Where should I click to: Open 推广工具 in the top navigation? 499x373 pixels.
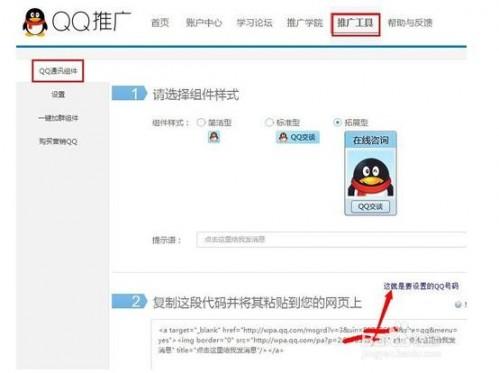[x=355, y=23]
